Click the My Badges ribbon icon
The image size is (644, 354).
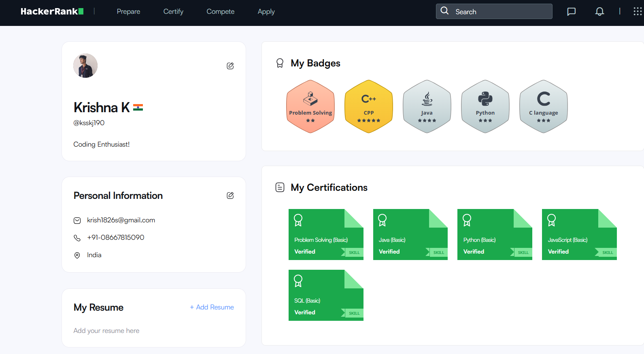click(x=280, y=63)
